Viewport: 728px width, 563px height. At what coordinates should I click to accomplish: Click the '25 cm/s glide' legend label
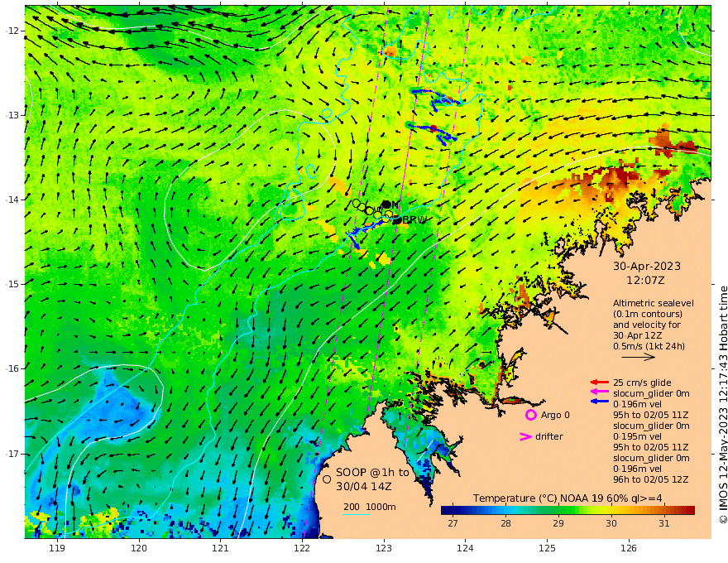tap(642, 383)
